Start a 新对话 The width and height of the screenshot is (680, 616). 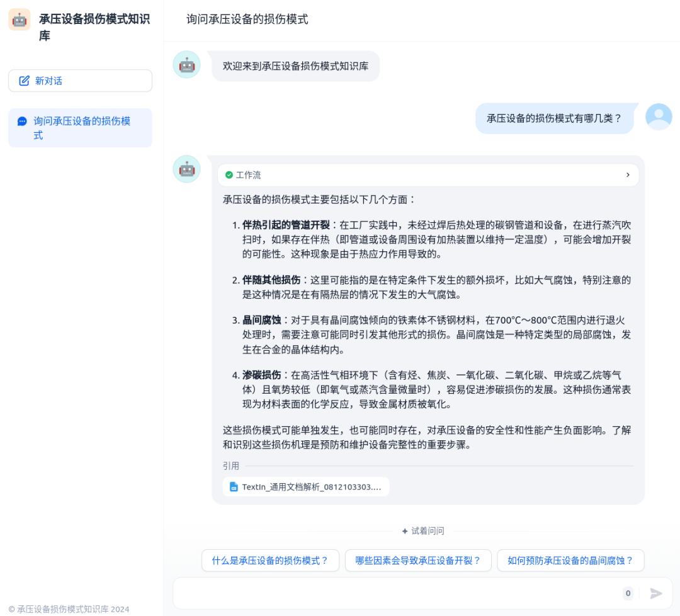pyautogui.click(x=80, y=81)
